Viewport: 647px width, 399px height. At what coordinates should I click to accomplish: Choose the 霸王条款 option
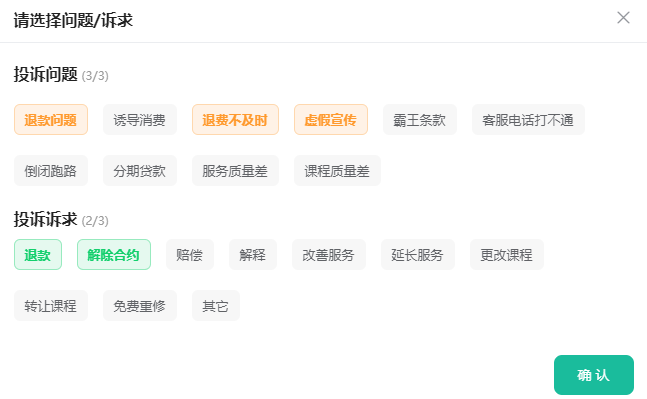click(420, 120)
